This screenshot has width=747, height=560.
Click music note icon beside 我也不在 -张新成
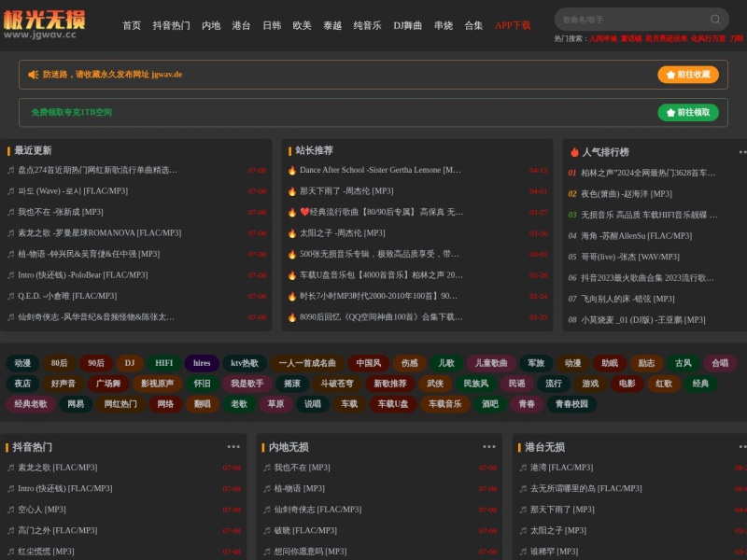[11, 212]
